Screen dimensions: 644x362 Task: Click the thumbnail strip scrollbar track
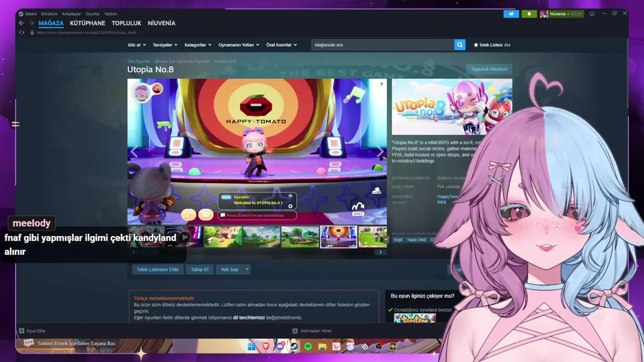(257, 252)
